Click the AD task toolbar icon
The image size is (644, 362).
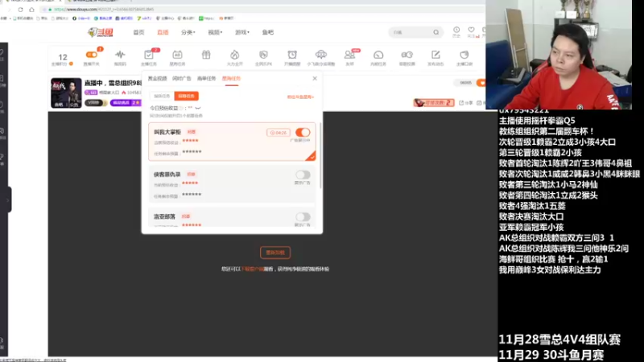coord(177,55)
